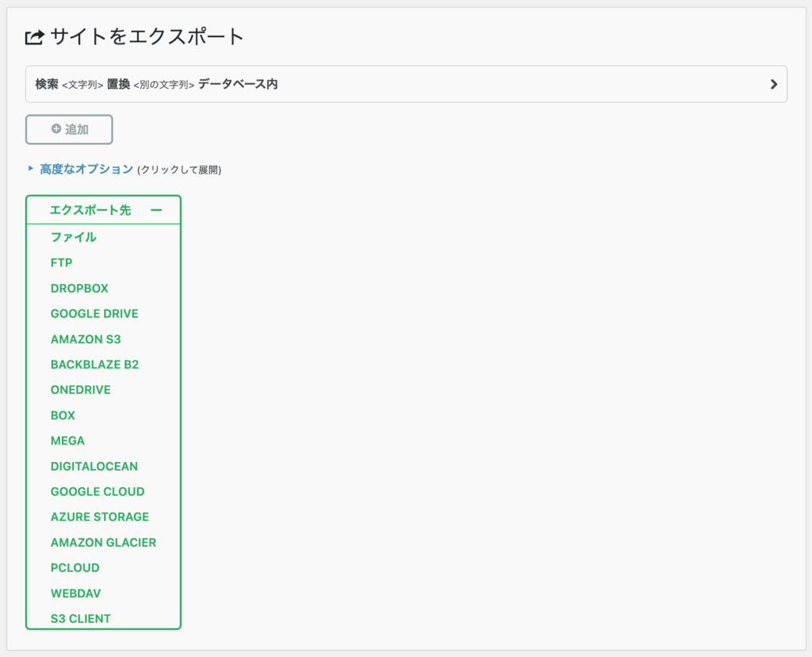Select BACKBLAZE B2 in the list
The width and height of the screenshot is (812, 657).
(94, 365)
